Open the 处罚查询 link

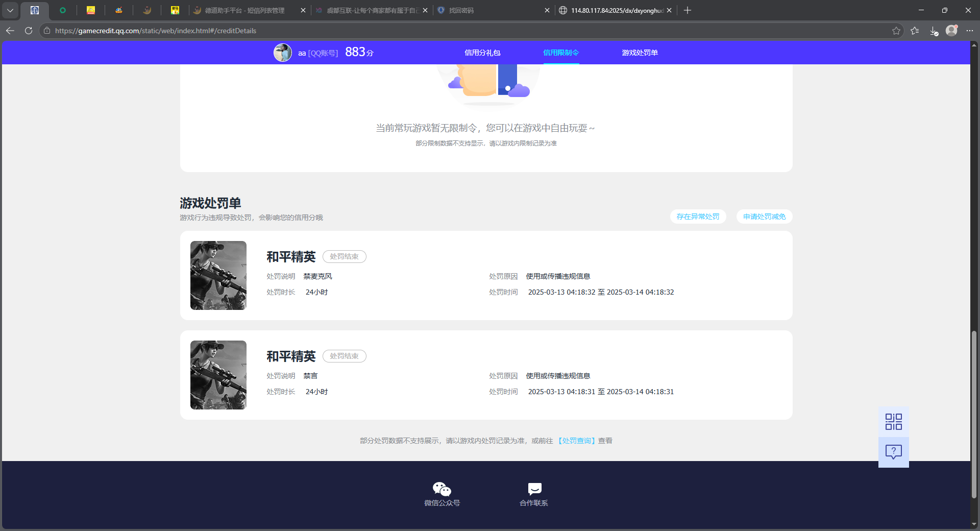point(577,440)
